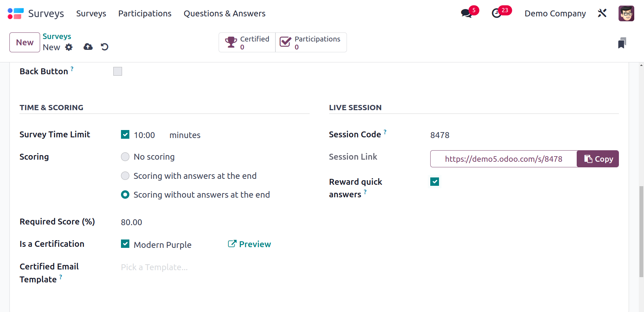Select the No scoring radio option

pyautogui.click(x=125, y=157)
